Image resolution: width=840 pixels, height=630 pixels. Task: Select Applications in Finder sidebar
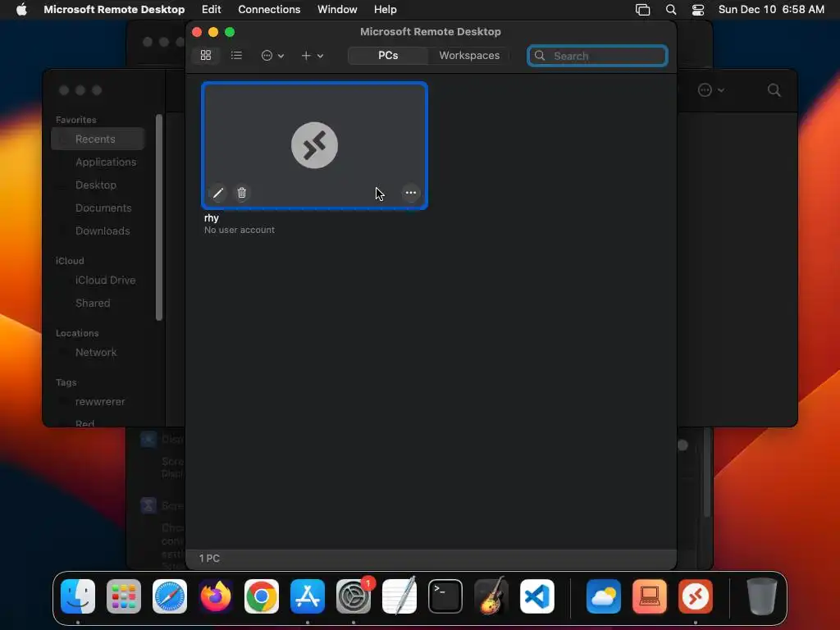[x=106, y=162]
